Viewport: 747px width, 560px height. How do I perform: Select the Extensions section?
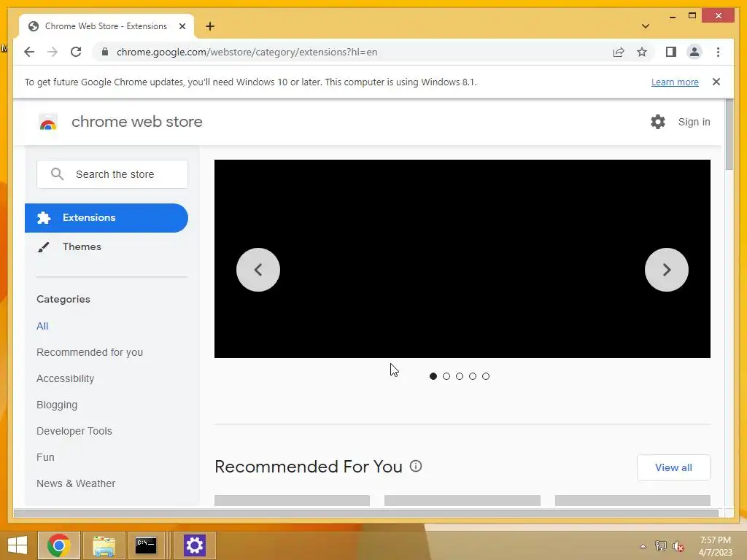tap(107, 218)
